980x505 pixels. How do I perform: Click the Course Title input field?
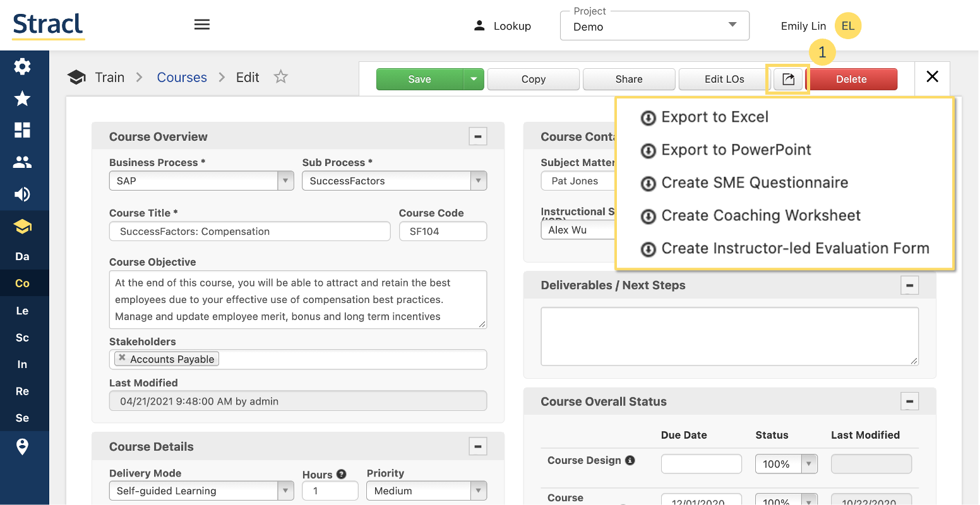pos(249,232)
